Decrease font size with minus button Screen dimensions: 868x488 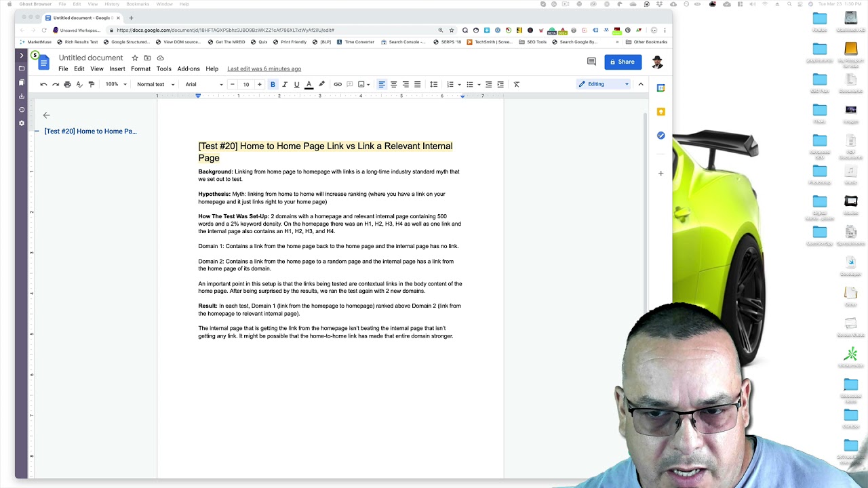click(x=233, y=84)
